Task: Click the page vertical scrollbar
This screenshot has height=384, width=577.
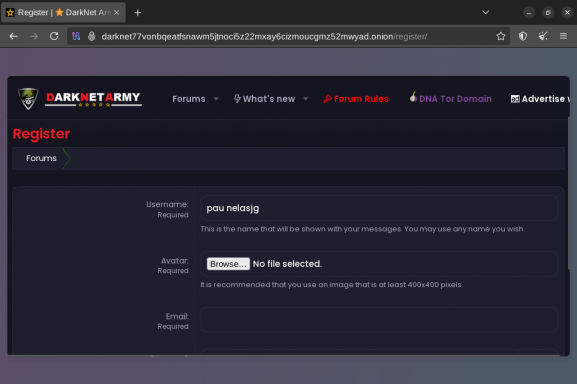Action: coord(569,193)
